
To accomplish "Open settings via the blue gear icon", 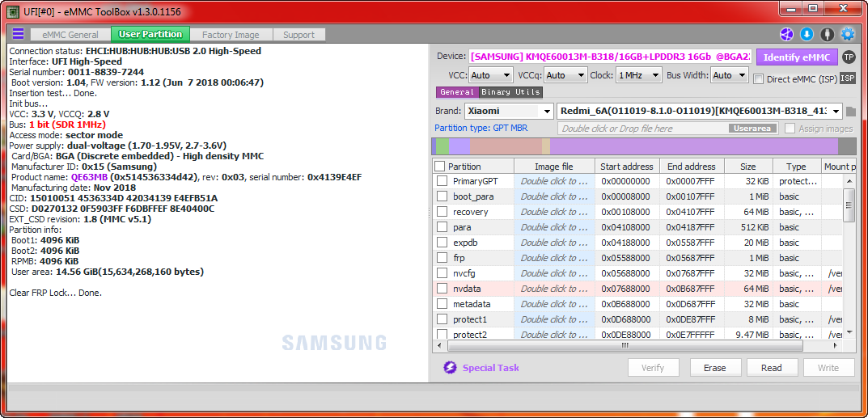I will click(848, 34).
